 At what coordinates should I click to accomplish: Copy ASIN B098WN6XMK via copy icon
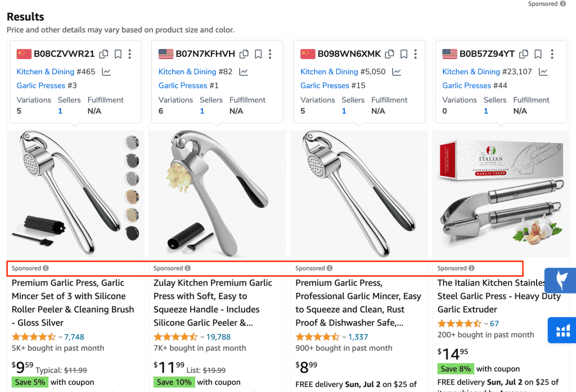coord(389,54)
